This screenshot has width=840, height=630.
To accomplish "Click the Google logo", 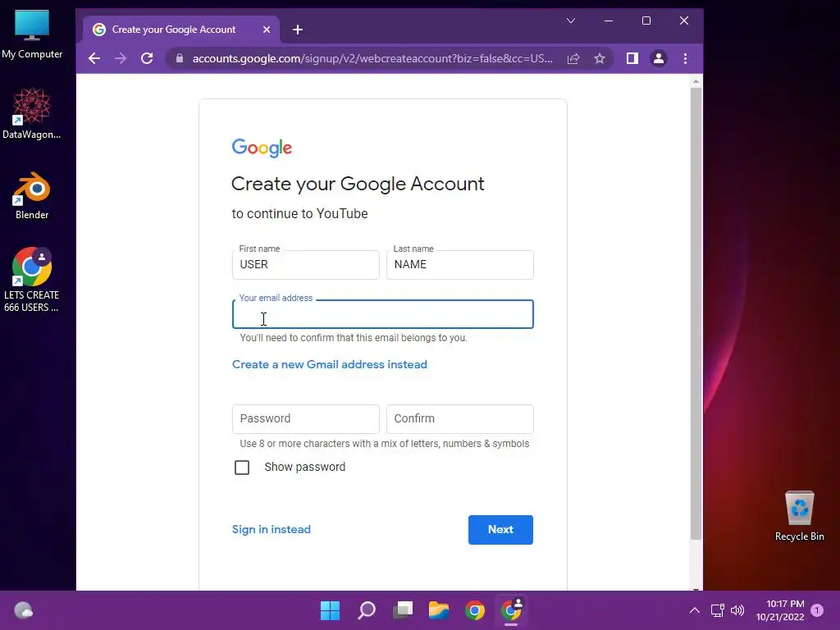I will tap(262, 148).
